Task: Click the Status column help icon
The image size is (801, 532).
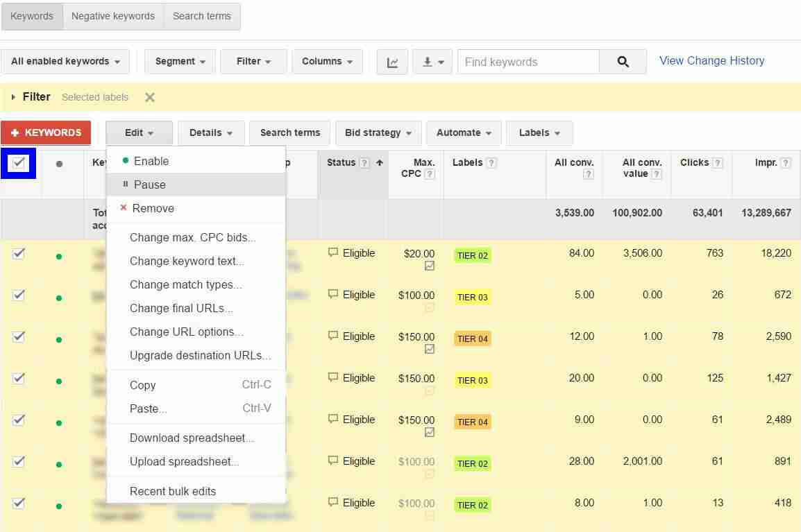Action: coord(364,163)
